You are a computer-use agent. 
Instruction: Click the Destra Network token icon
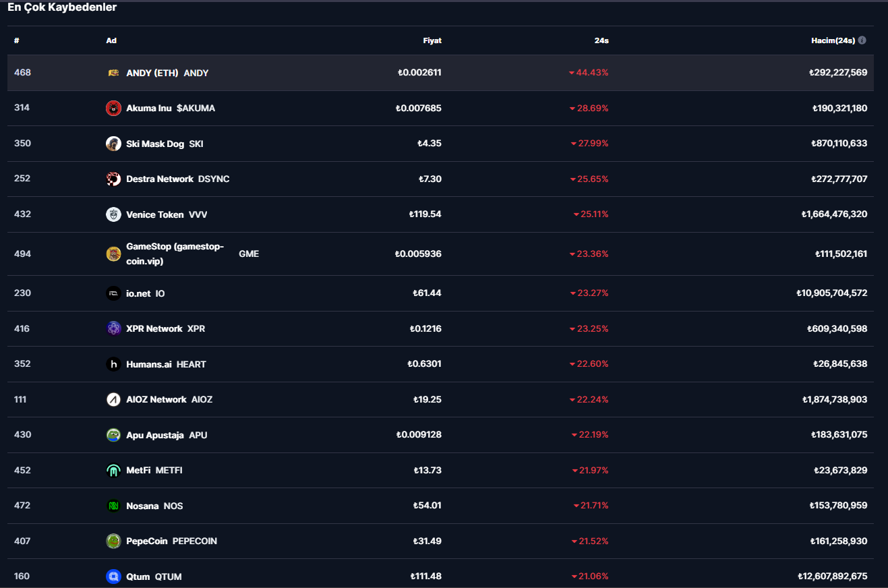click(113, 179)
